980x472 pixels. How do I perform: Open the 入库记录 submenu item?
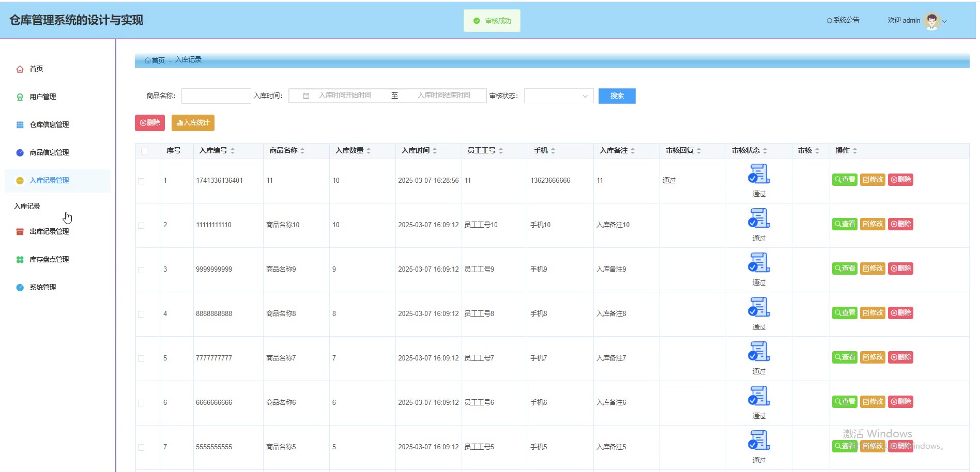pyautogui.click(x=27, y=206)
